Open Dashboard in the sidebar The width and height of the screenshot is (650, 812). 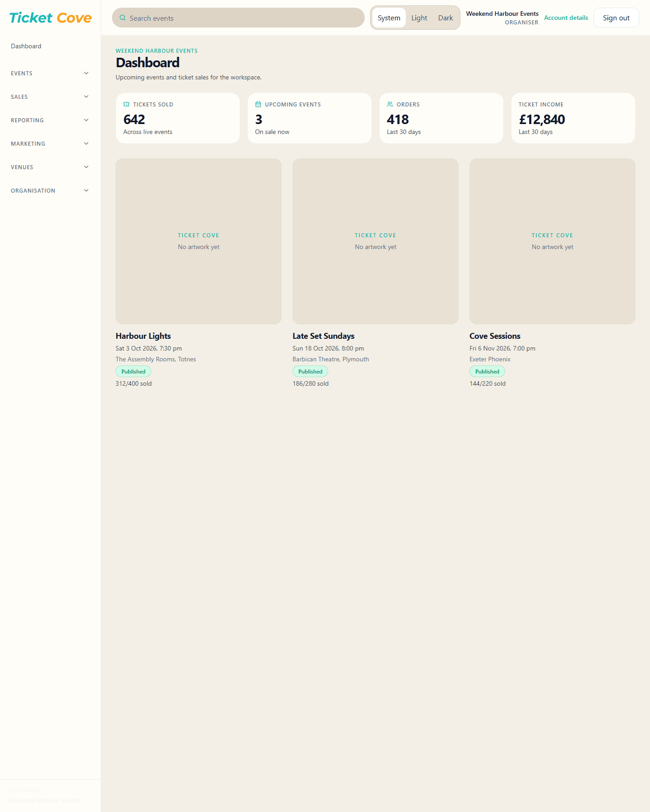[x=26, y=46]
